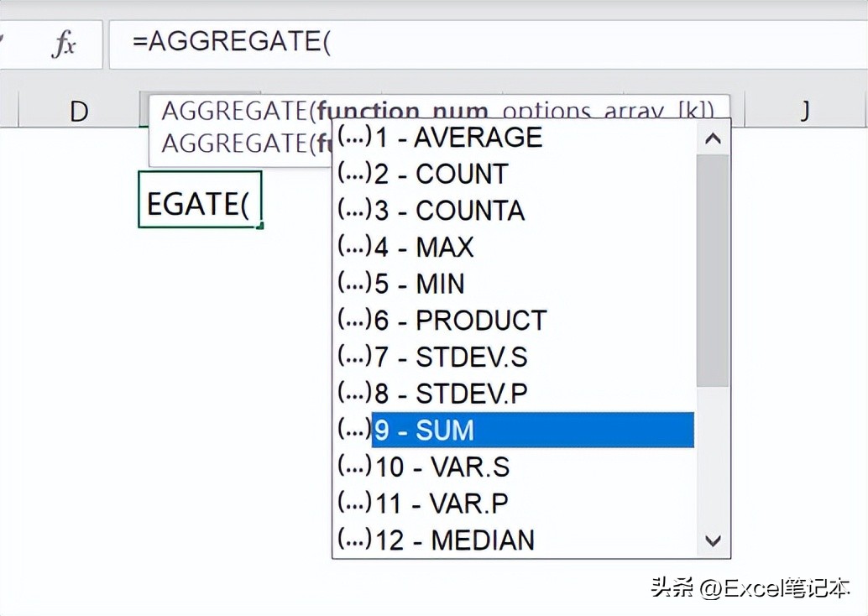Select column D header
The height and width of the screenshot is (616, 868).
click(x=79, y=111)
